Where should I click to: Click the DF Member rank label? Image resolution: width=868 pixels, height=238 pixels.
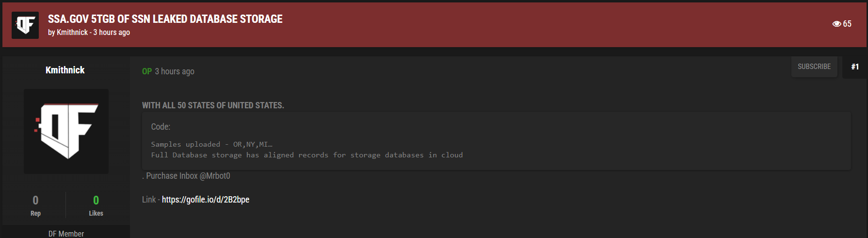point(66,234)
